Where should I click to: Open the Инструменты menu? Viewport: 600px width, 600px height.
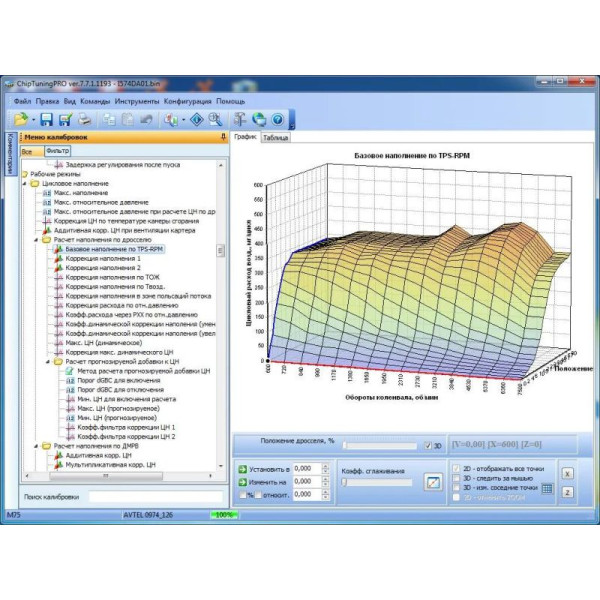[x=136, y=101]
